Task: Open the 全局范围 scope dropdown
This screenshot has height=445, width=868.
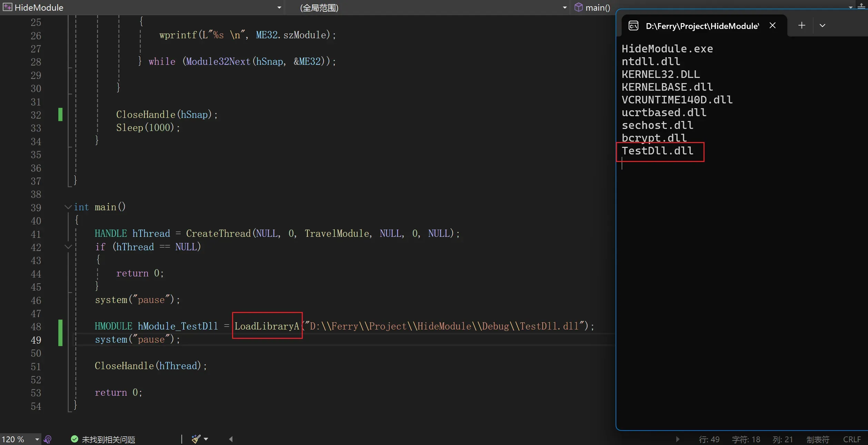Action: (x=565, y=7)
